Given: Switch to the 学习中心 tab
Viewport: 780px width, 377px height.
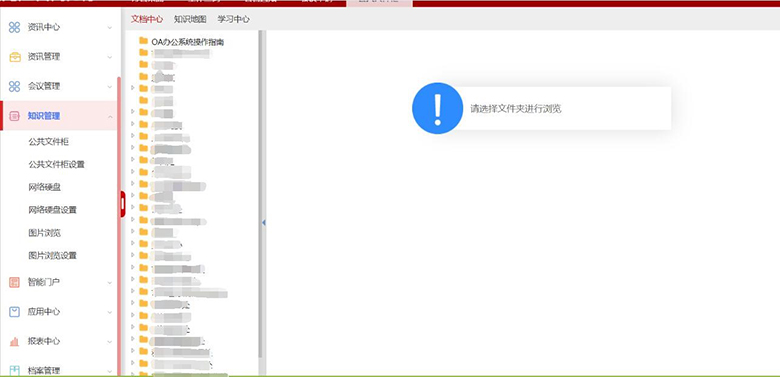Looking at the screenshot, I should pyautogui.click(x=233, y=19).
